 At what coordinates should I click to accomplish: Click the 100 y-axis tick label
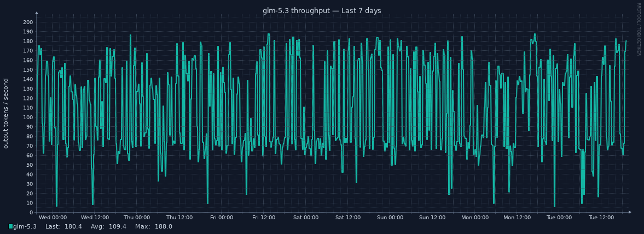[x=28, y=118]
